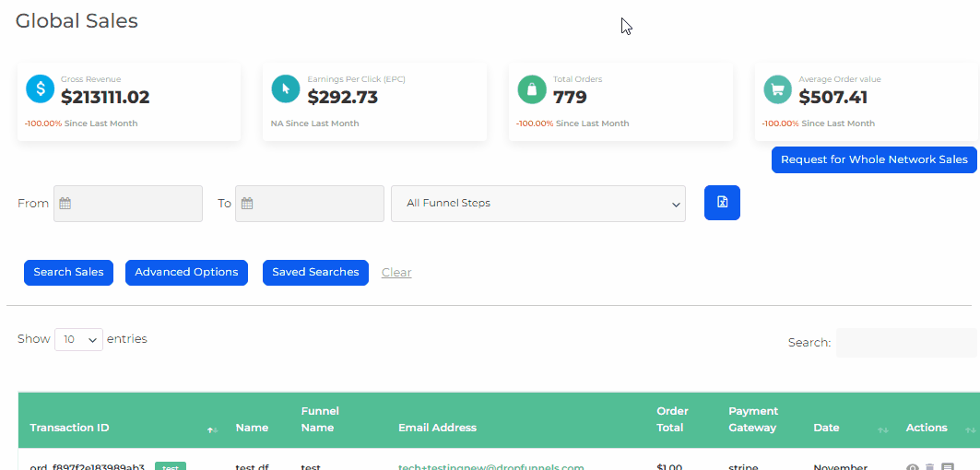
Task: Click the Gross Revenue dollar icon
Action: [40, 89]
